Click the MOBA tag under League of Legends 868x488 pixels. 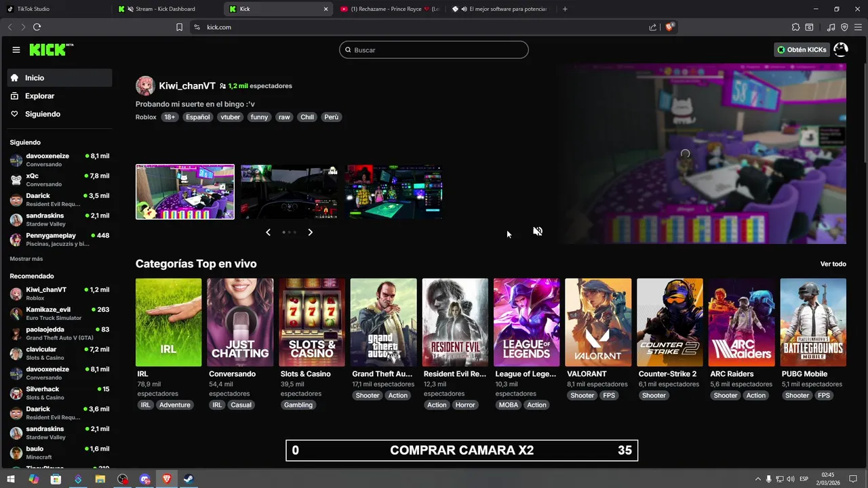click(x=509, y=405)
